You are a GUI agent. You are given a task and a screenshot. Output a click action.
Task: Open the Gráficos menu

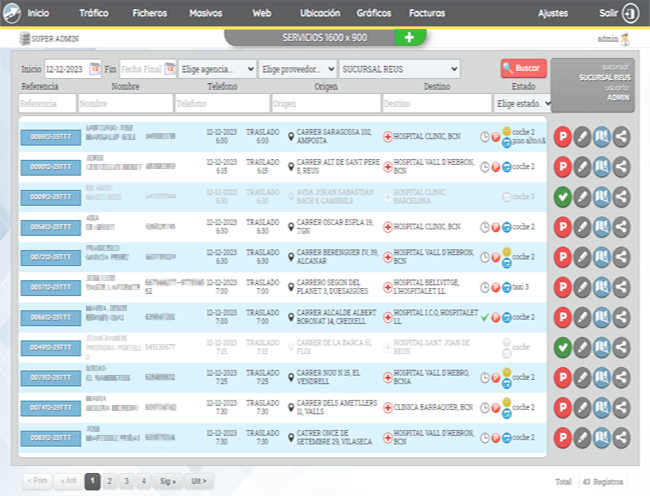click(x=374, y=13)
